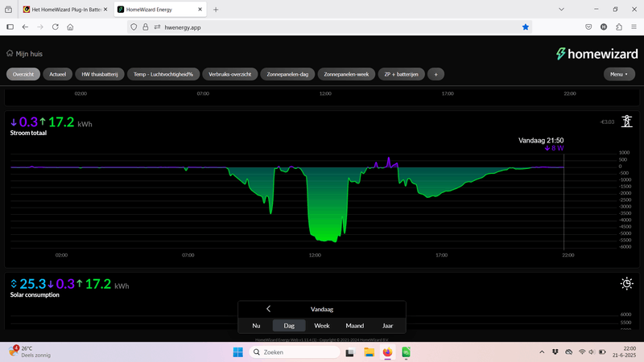The height and width of the screenshot is (362, 644).
Task: Click the Firefox sidebar toggle icon
Action: 10,27
